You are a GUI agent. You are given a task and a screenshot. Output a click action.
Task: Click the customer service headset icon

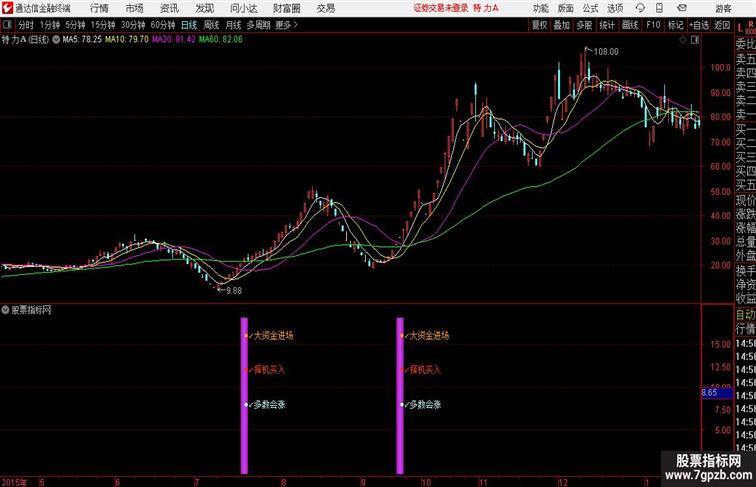coord(640,8)
